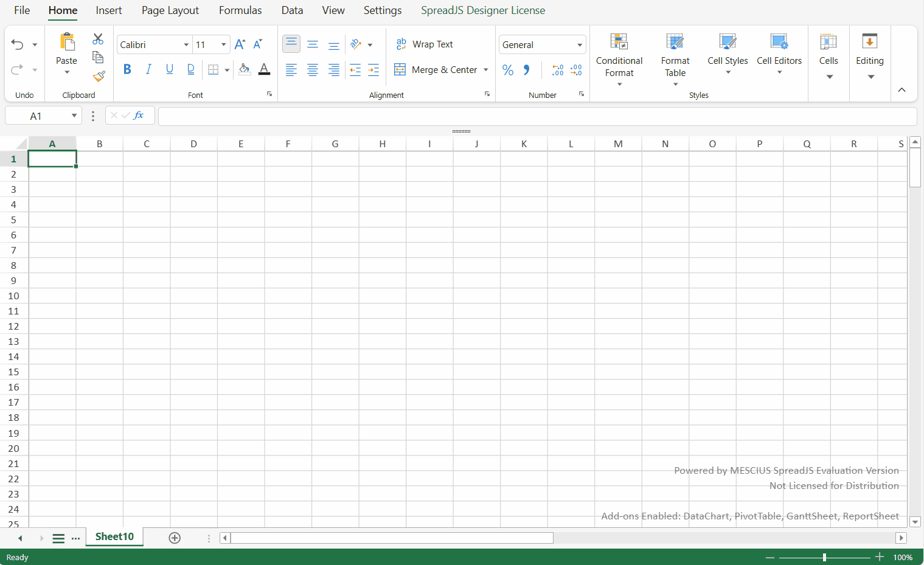Switch to the Formulas tab
The width and height of the screenshot is (924, 565).
click(240, 10)
